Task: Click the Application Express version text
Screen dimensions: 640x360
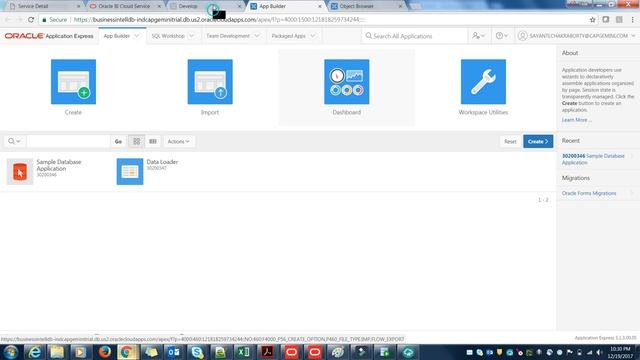Action: coord(605,338)
